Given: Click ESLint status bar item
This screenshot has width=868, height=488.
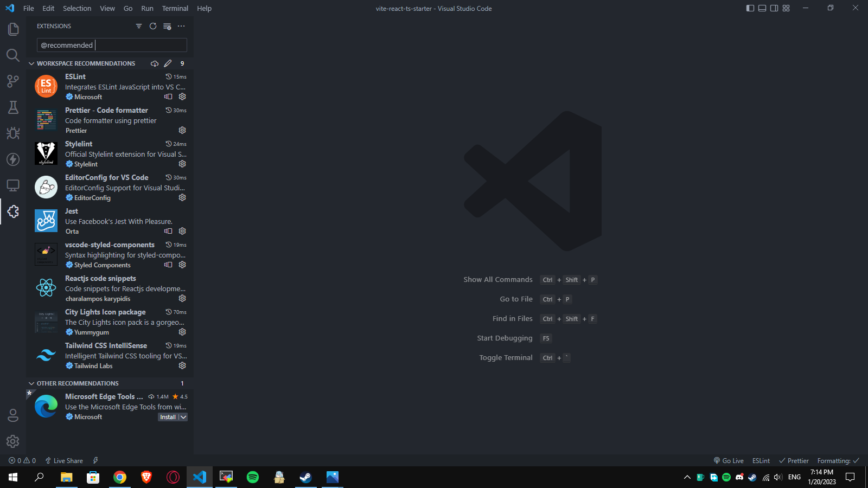Looking at the screenshot, I should (x=761, y=460).
